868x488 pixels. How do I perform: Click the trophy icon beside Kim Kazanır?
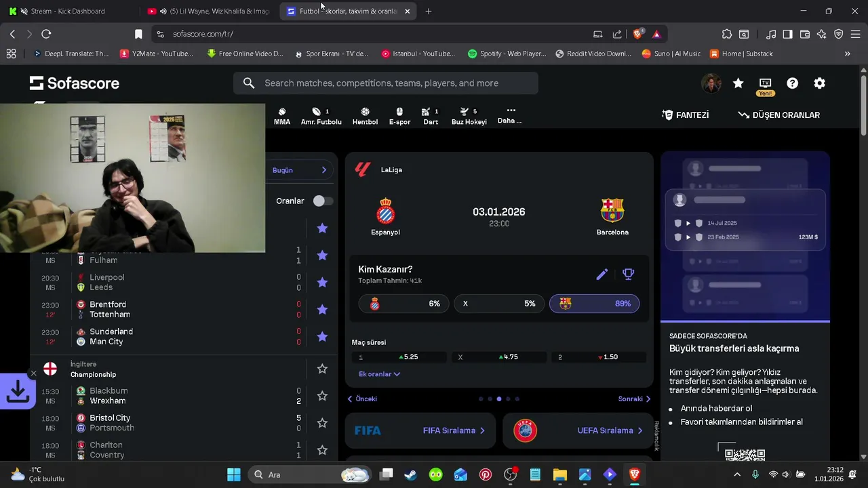(628, 274)
